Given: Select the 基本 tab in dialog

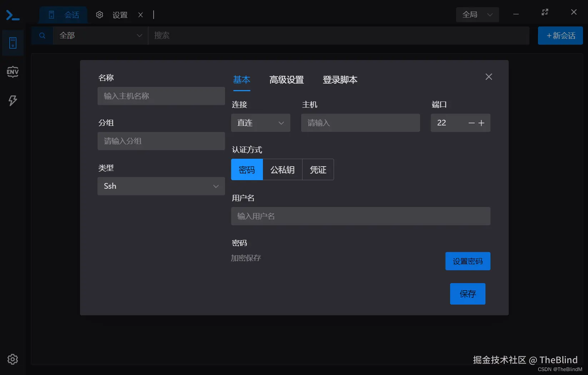Looking at the screenshot, I should click(x=241, y=80).
